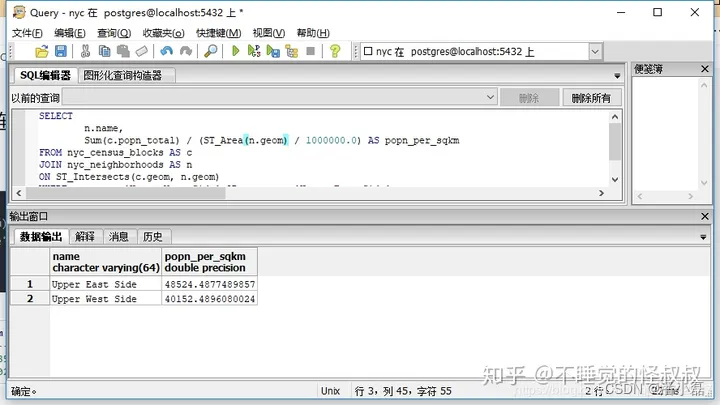Open the SQL editor tab list arrow
720x405 pixels.
(617, 76)
